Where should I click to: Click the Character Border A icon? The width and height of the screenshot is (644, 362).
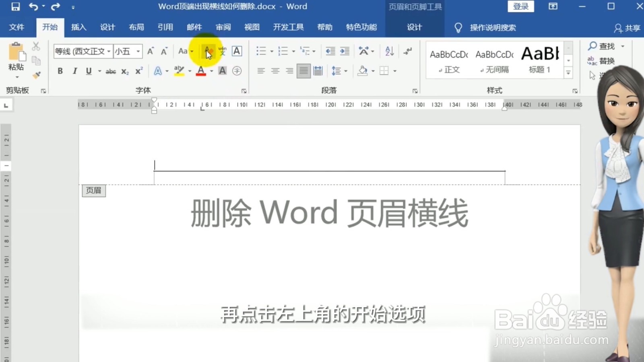point(237,51)
